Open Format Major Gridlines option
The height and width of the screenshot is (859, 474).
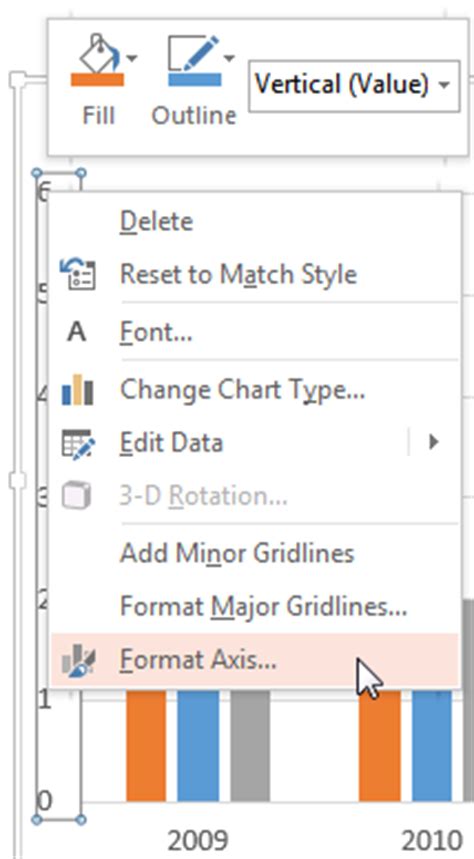263,607
